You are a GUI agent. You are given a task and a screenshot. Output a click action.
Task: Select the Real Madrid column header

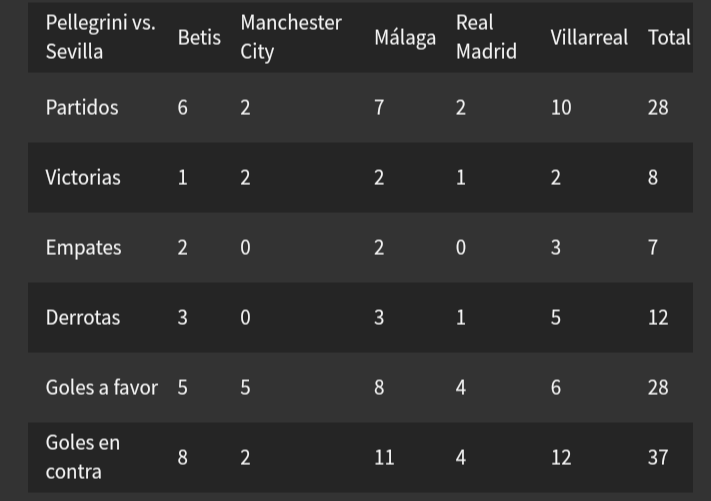tap(486, 37)
